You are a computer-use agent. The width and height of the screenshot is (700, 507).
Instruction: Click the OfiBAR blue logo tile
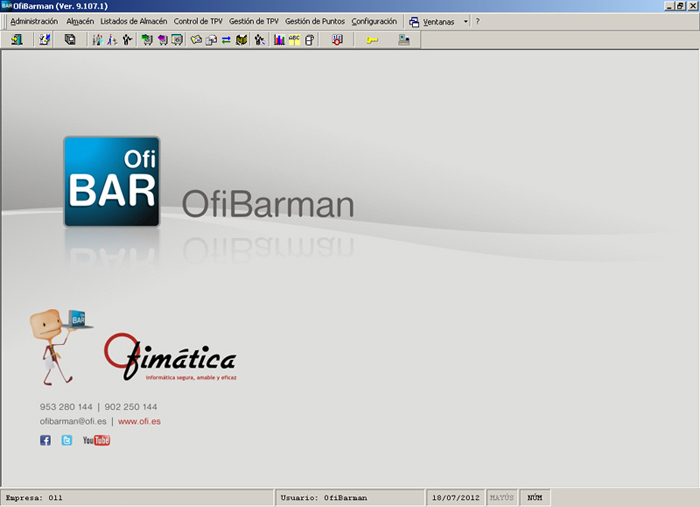(112, 182)
